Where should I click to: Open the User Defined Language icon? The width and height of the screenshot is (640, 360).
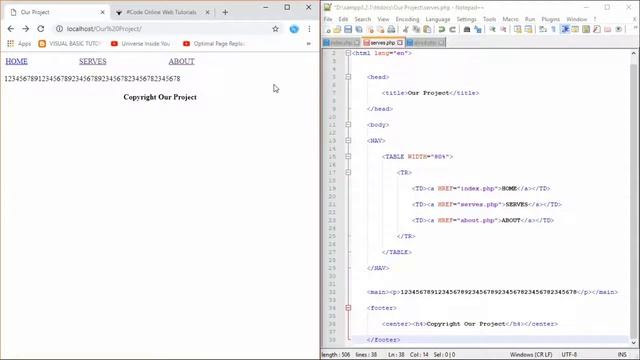[575, 29]
